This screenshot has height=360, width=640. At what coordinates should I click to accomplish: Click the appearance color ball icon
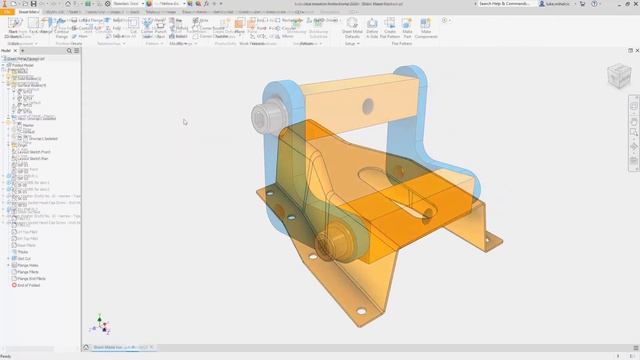click(149, 4)
